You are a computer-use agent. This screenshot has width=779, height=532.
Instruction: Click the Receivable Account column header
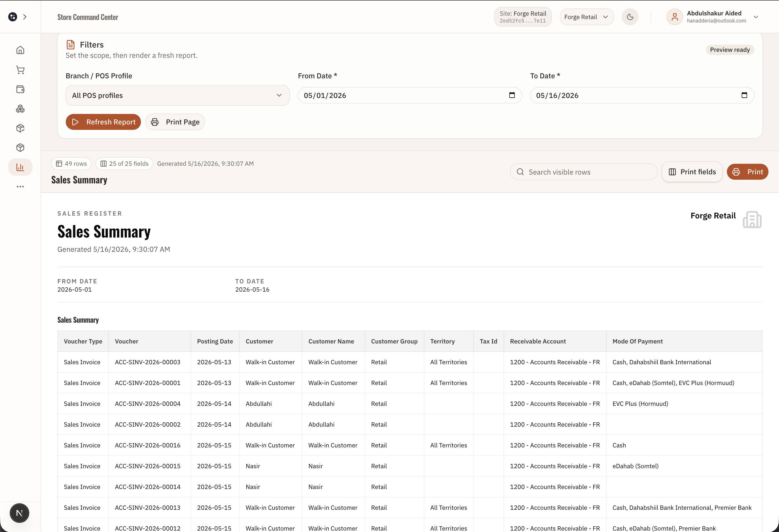pos(555,341)
